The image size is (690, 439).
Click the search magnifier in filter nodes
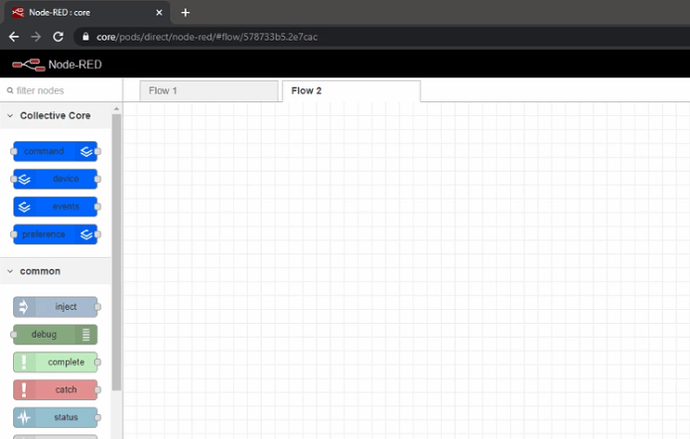click(x=10, y=91)
